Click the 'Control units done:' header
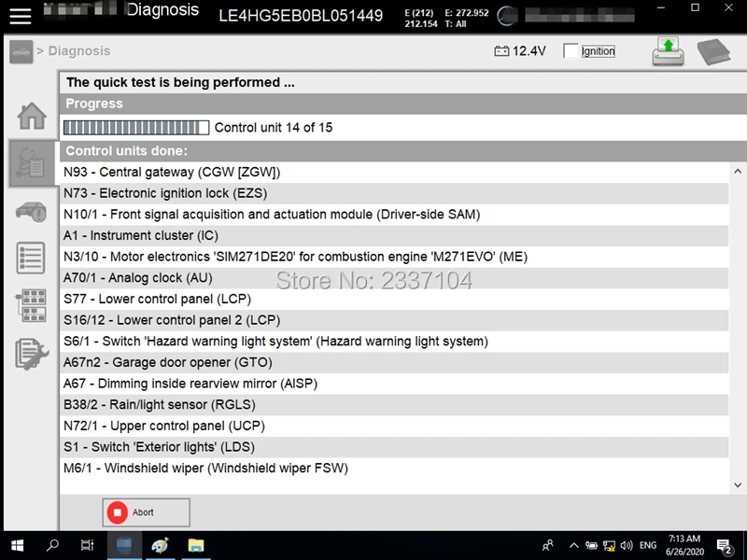Image resolution: width=747 pixels, height=560 pixels. (403, 151)
